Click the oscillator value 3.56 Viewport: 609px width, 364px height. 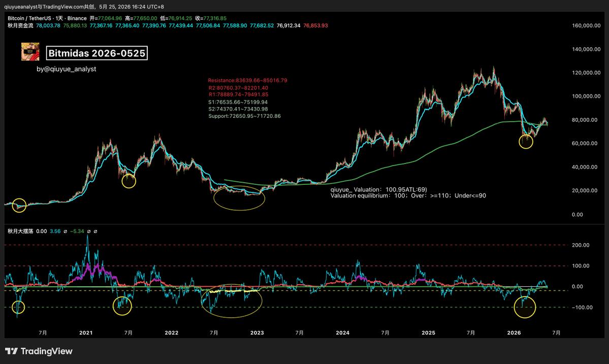pyautogui.click(x=55, y=231)
